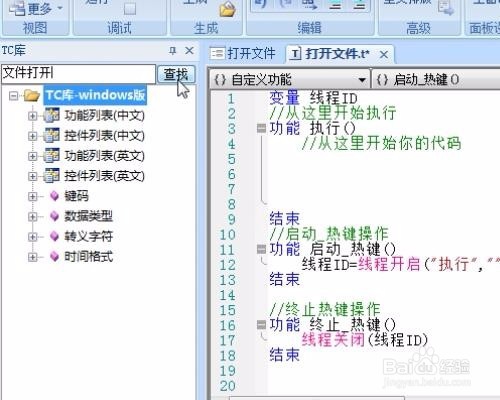500x400 pixels.
Task: Open the 启动_热键() function dropdown
Action: (x=436, y=80)
